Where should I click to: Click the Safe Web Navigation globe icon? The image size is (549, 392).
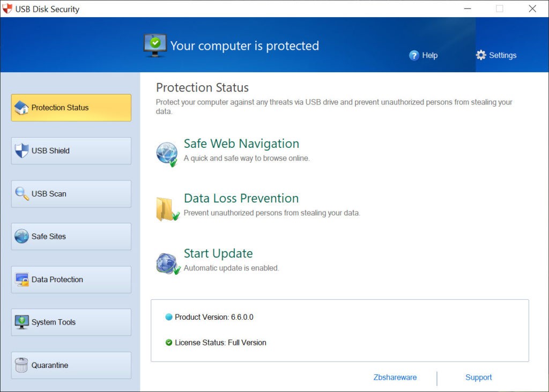tap(167, 152)
